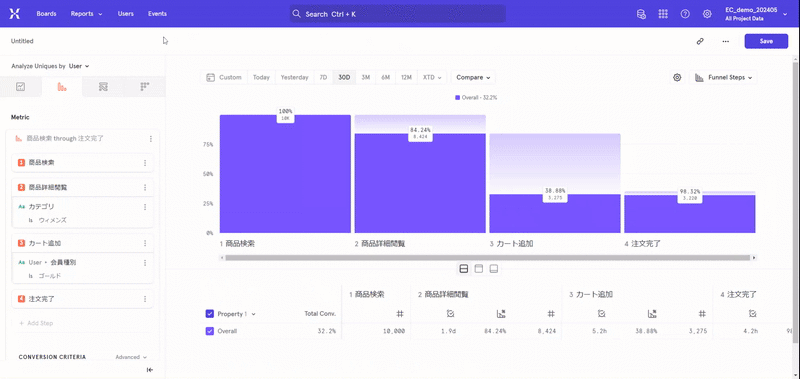The height and width of the screenshot is (379, 800).
Task: Open options menu for カート追加 step
Action: (x=145, y=243)
